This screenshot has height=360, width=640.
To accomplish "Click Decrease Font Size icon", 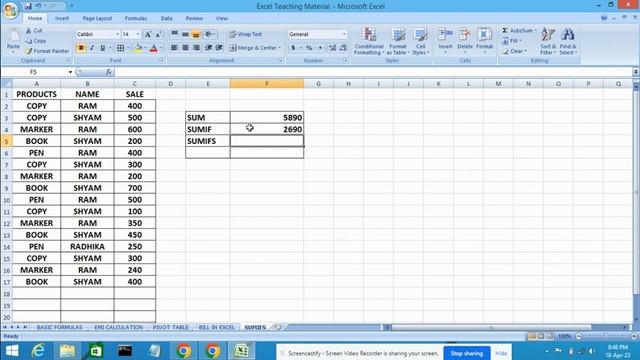I will click(158, 34).
